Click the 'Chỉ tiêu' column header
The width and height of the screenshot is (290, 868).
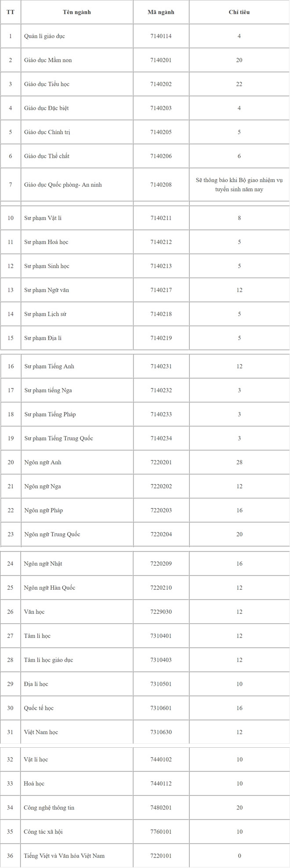pos(239,12)
